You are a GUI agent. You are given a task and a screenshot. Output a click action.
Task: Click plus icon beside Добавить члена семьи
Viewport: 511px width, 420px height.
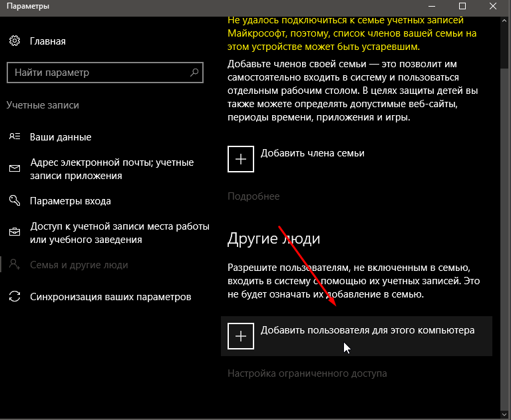pyautogui.click(x=241, y=159)
